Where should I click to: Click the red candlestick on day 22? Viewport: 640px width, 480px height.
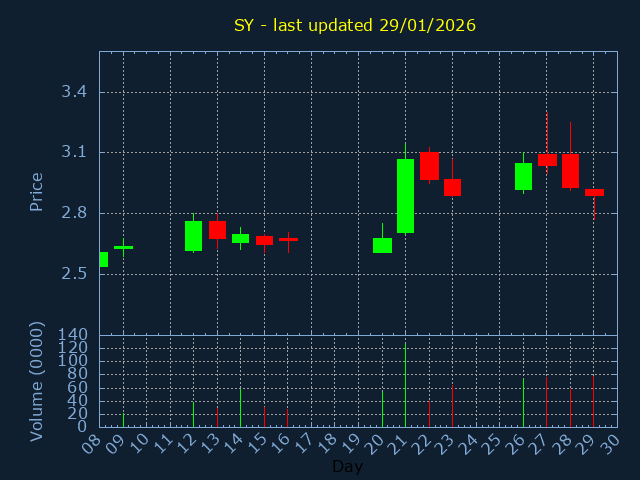click(x=429, y=166)
